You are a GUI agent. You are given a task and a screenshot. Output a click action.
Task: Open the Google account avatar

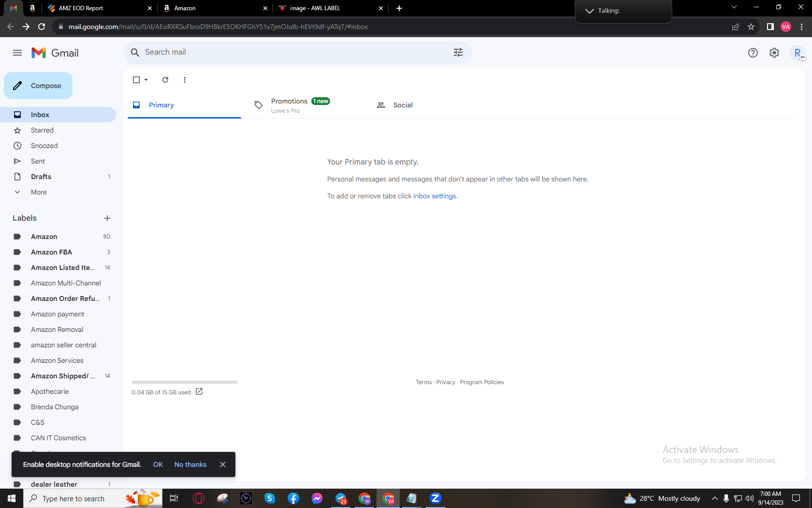point(797,53)
